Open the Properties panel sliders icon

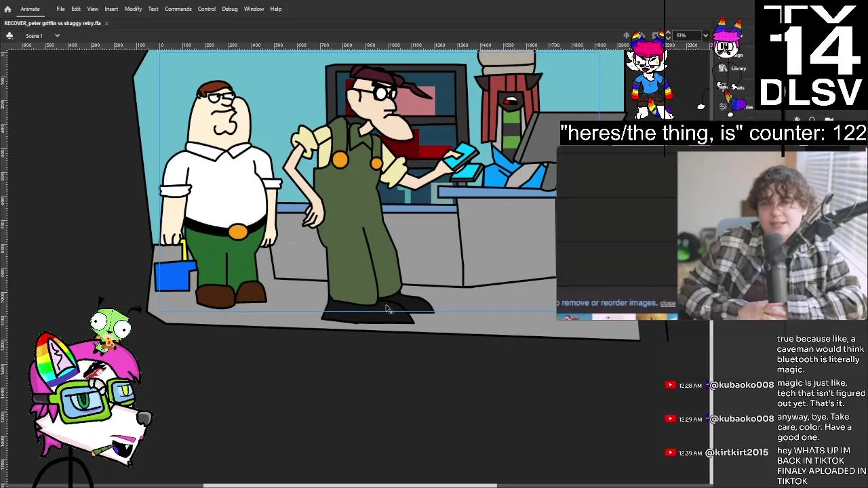pos(724,106)
